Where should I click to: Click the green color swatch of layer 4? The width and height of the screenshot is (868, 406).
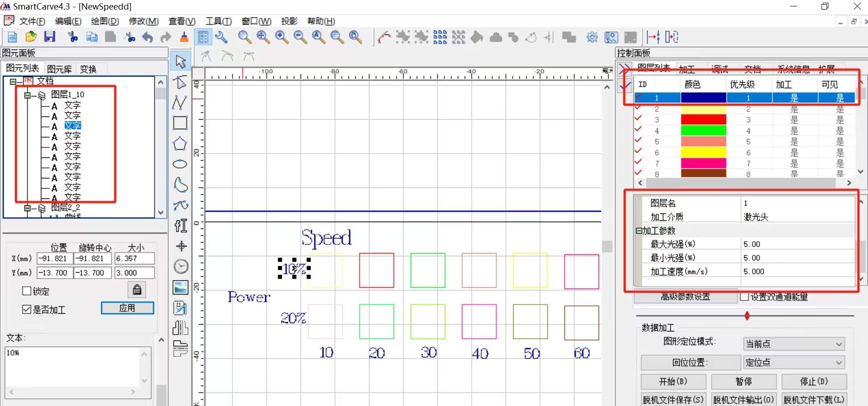pos(703,130)
